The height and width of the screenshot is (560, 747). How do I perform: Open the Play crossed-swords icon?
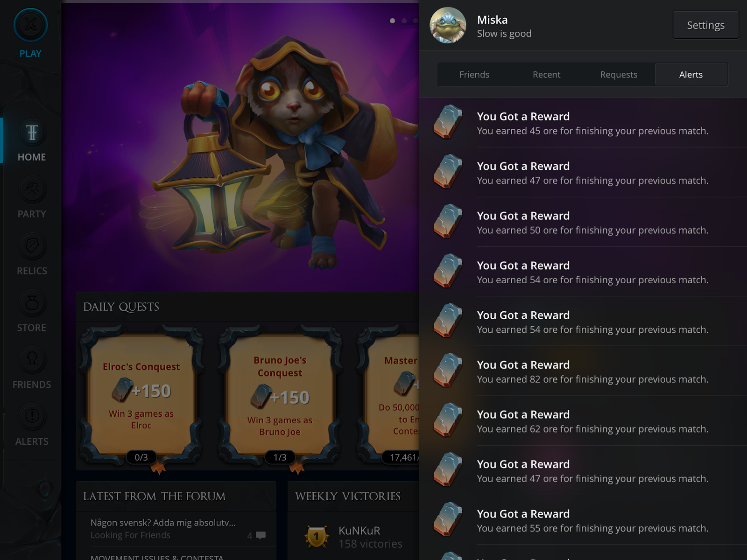[30, 25]
